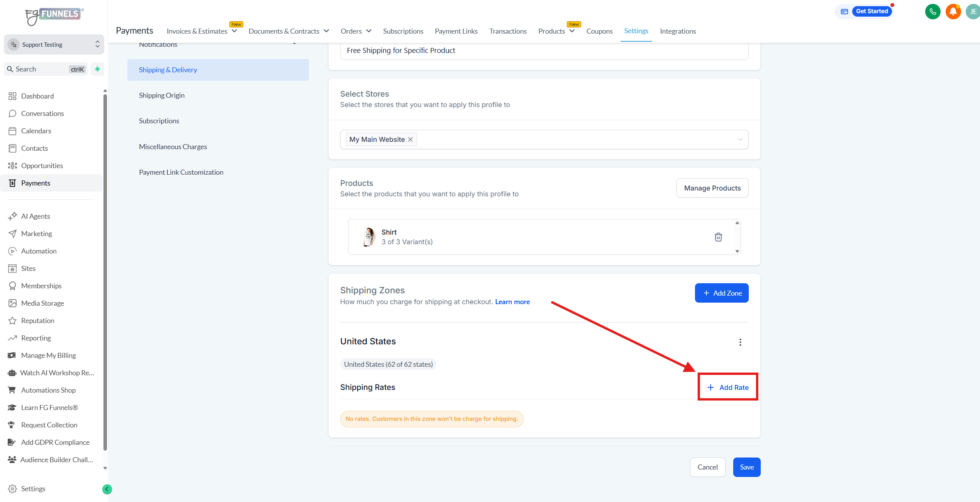This screenshot has height=502, width=980.
Task: Click the green phone call icon
Action: tap(933, 12)
